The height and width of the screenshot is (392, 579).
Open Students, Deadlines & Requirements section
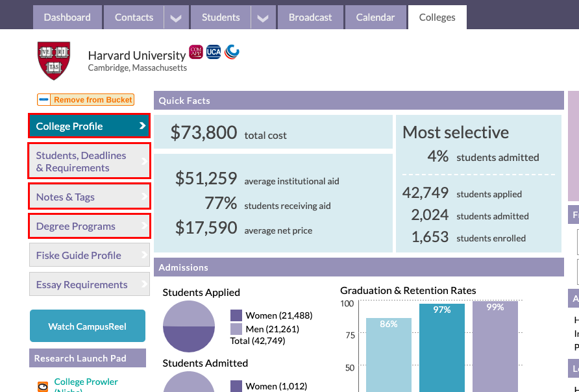90,162
